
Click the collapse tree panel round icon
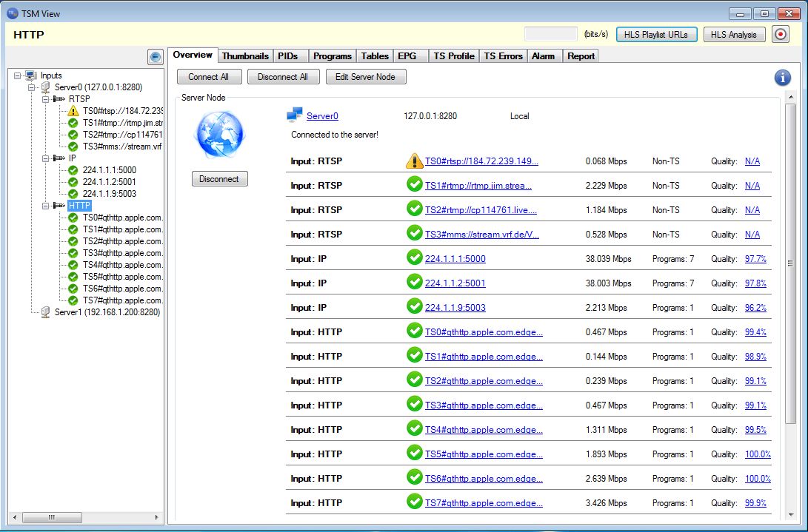[x=155, y=57]
